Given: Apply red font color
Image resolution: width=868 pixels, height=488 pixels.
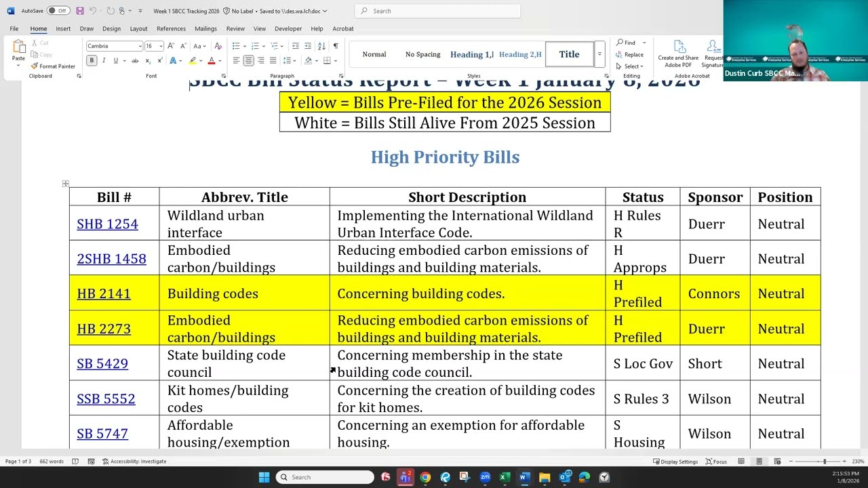Looking at the screenshot, I should (x=211, y=60).
